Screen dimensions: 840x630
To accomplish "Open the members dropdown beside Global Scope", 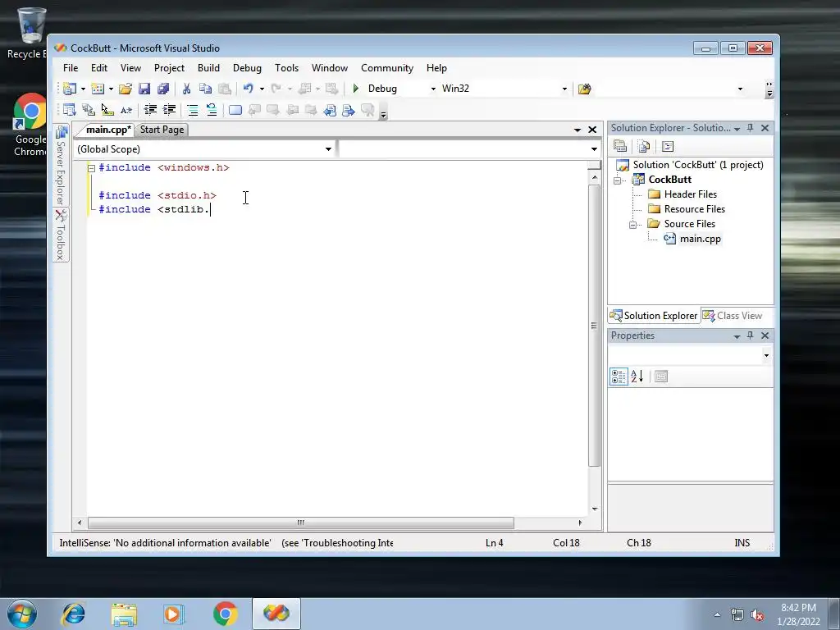I will pos(594,149).
